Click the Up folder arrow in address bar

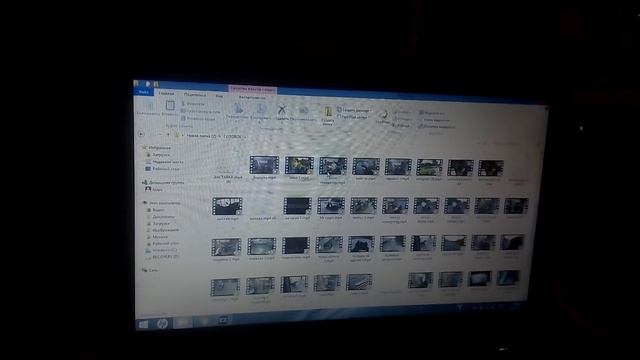[168, 134]
